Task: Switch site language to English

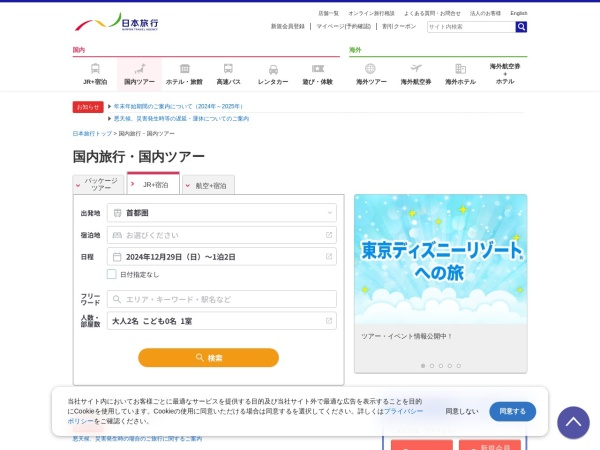Action: coord(518,13)
